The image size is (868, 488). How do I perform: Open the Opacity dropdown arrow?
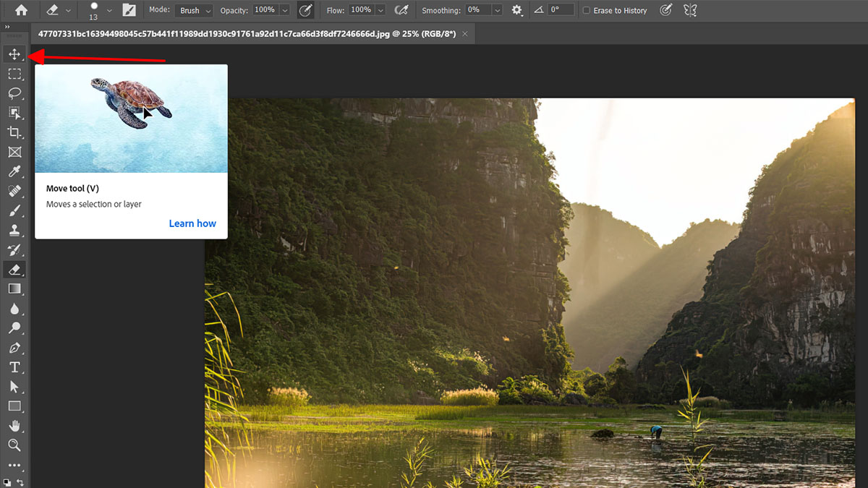point(286,9)
